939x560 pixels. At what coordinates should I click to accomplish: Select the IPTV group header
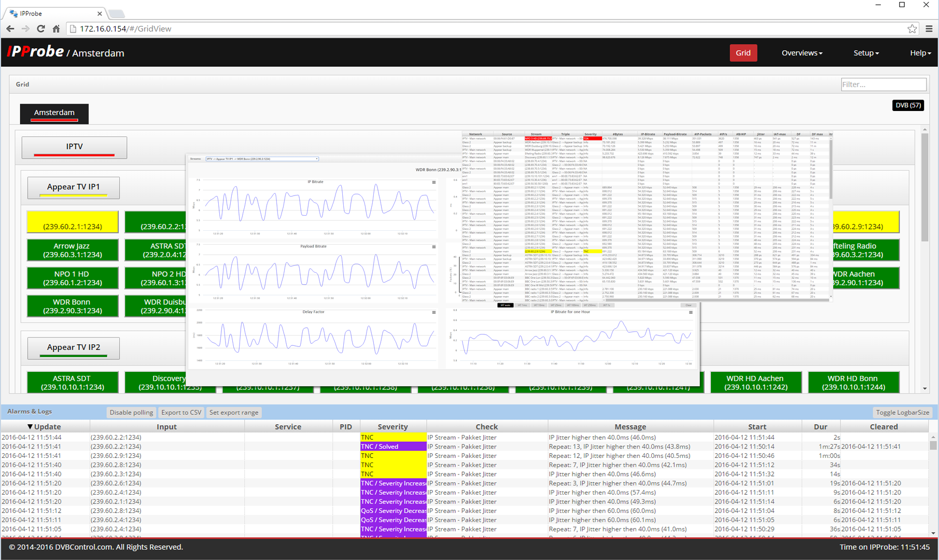tap(74, 147)
